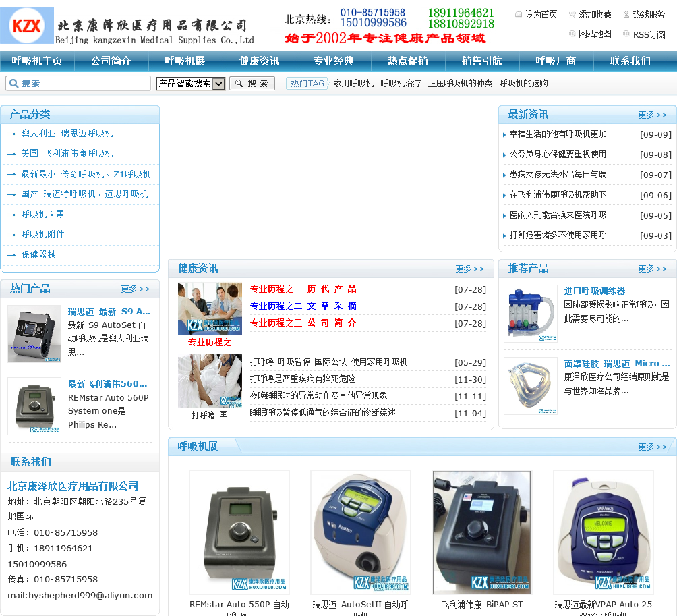The width and height of the screenshot is (677, 616).
Task: Select the 呼吸机治疗 hot tag
Action: coord(401,84)
